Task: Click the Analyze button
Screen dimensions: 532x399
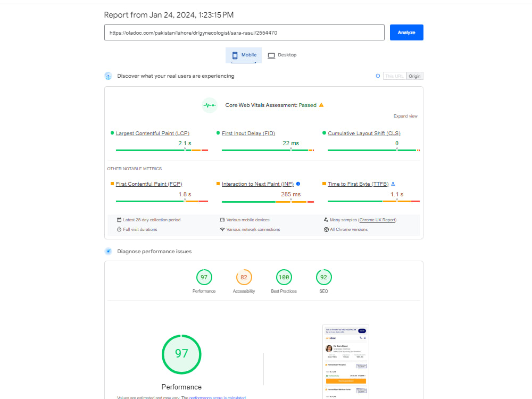Action: (406, 32)
